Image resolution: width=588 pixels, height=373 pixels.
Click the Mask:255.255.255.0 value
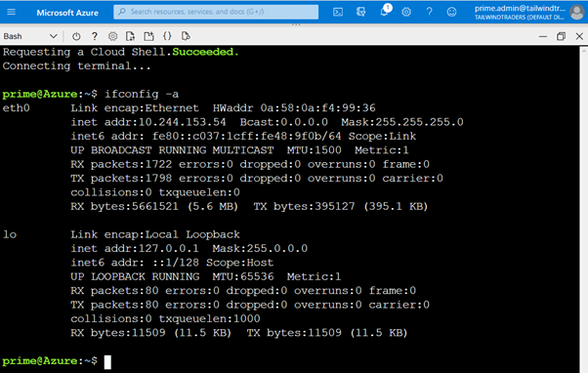(x=402, y=122)
